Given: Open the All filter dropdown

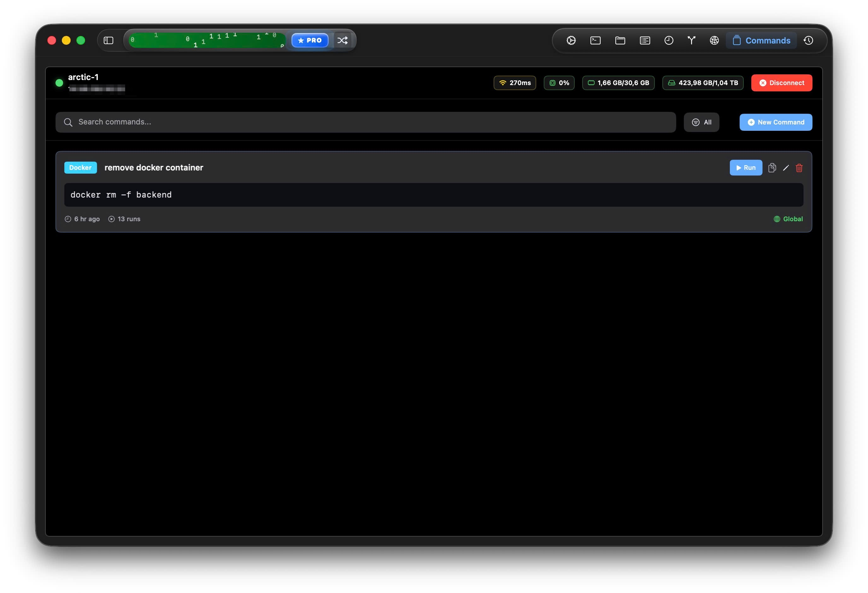Looking at the screenshot, I should 701,122.
